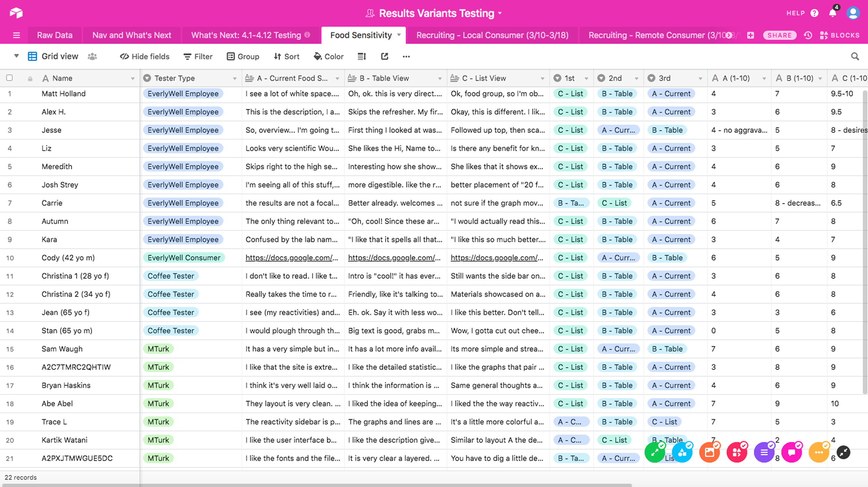Click the share view export icon

tap(384, 56)
